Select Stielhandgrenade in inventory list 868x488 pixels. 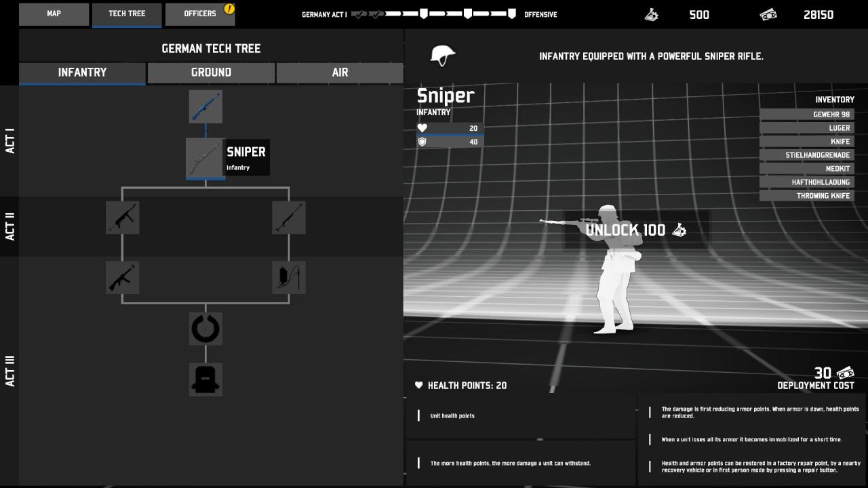click(x=807, y=155)
